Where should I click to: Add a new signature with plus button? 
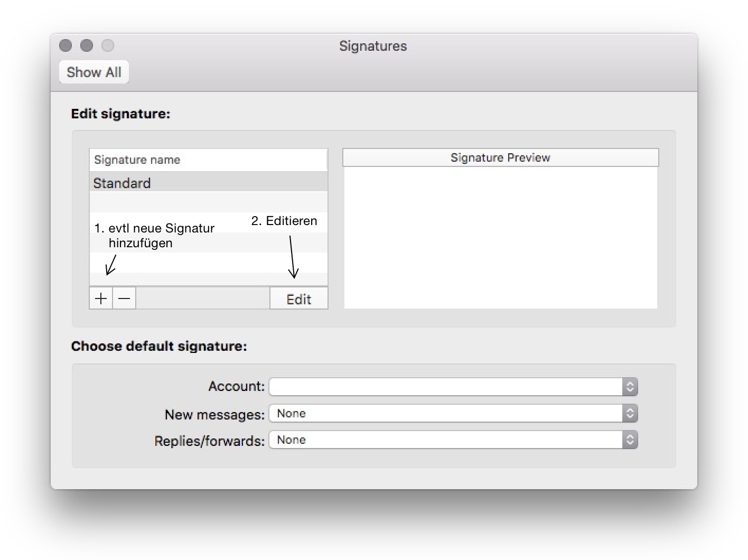[x=100, y=298]
